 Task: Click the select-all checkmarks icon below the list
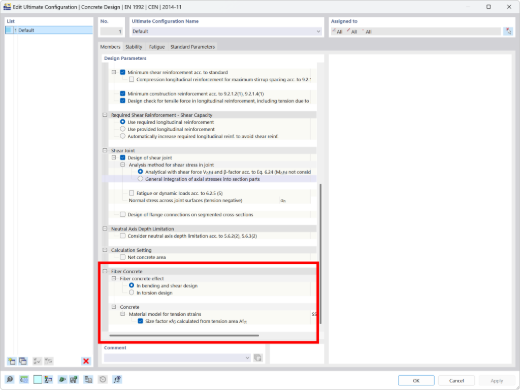pyautogui.click(x=37, y=361)
